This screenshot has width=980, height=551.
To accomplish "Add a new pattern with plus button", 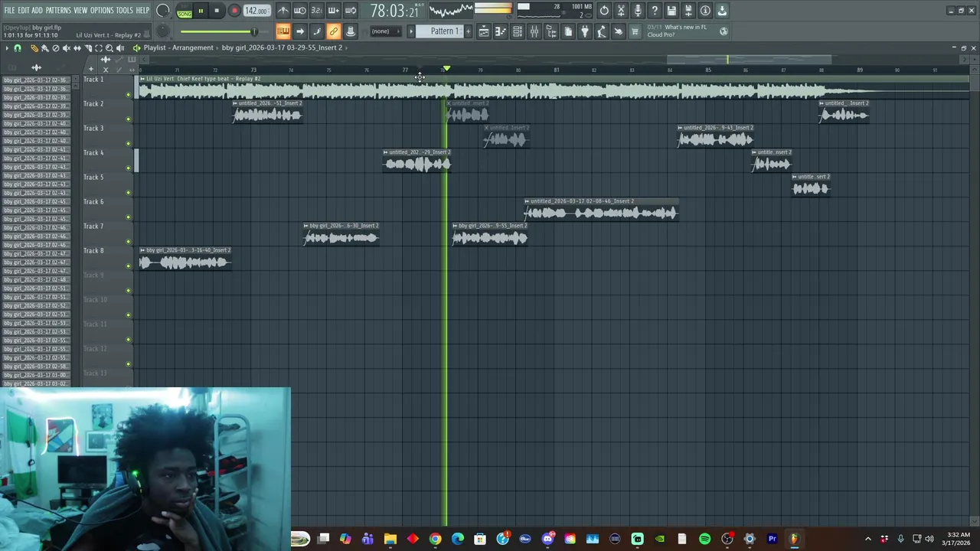I will pos(468,31).
